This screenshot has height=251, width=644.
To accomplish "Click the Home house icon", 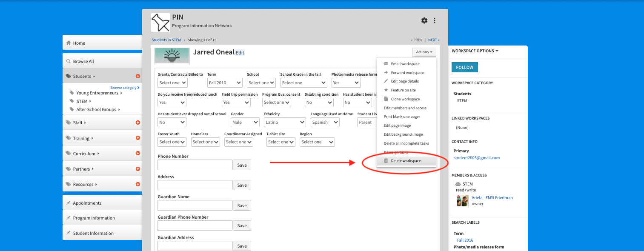I will pos(68,43).
